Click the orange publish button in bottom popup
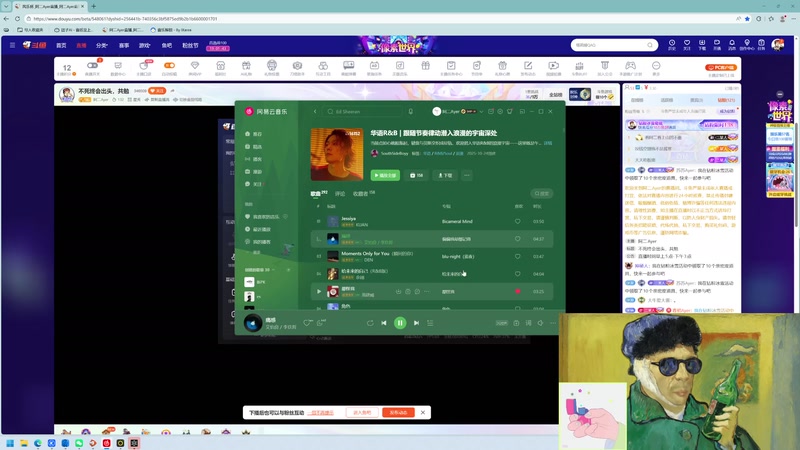Viewport: 800px width, 450px height. coord(398,412)
